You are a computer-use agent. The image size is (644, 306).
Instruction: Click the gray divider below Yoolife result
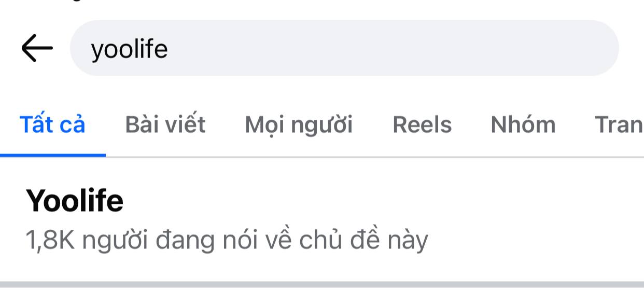(x=322, y=284)
